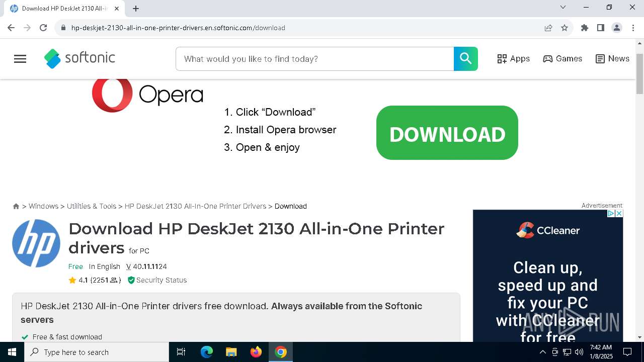Focus the Softonic search field
Viewport: 644px width, 362px height.
point(314,59)
